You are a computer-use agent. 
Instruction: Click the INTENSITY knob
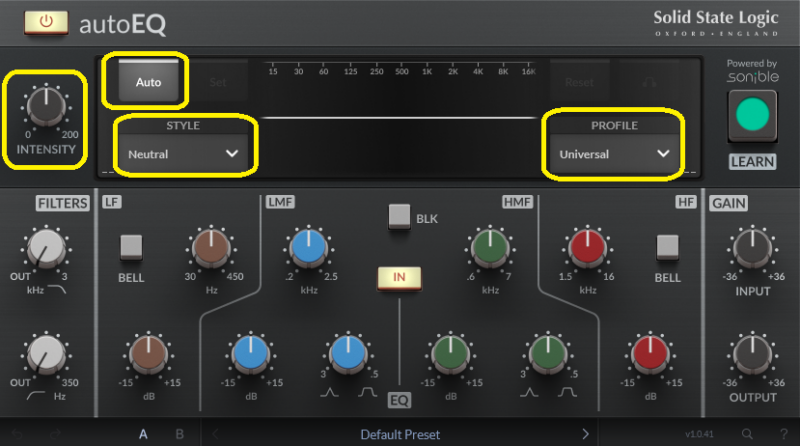44,106
